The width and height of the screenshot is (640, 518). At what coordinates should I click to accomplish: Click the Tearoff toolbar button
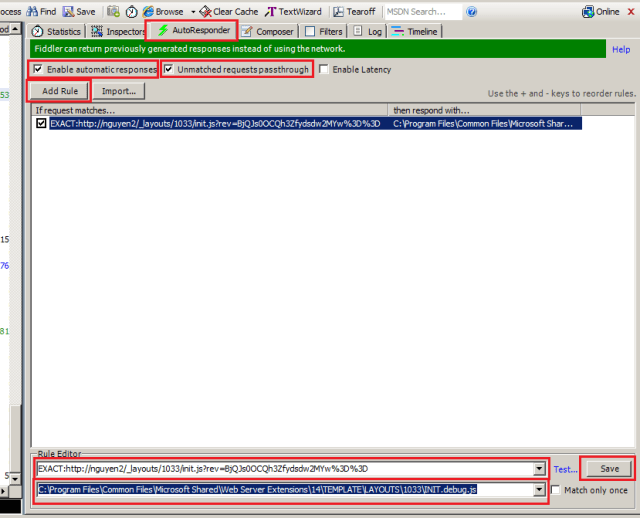(x=354, y=11)
